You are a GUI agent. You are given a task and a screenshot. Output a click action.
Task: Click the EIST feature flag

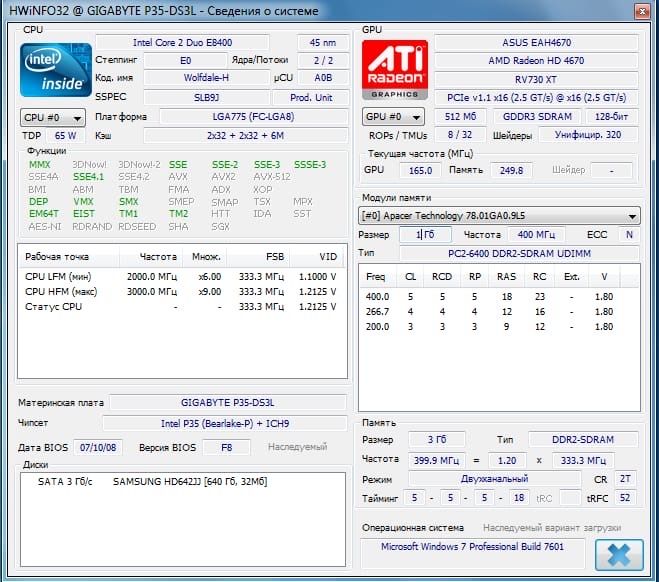click(x=84, y=214)
